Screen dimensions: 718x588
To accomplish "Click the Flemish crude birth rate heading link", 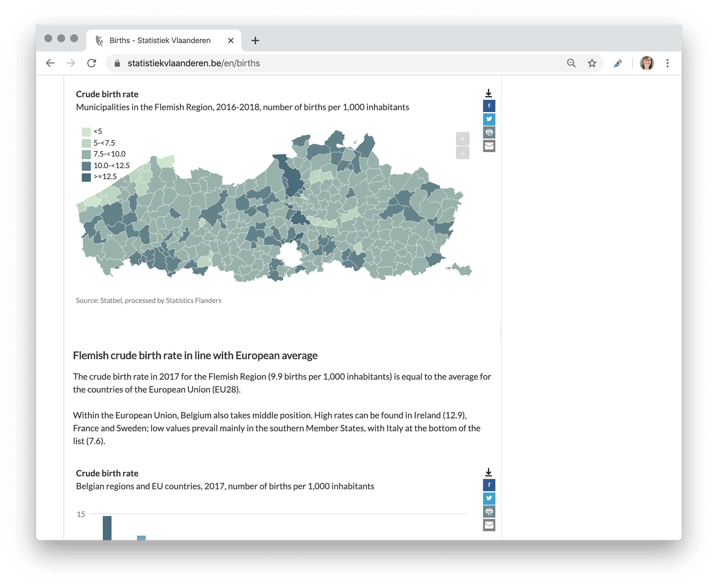I will [195, 355].
